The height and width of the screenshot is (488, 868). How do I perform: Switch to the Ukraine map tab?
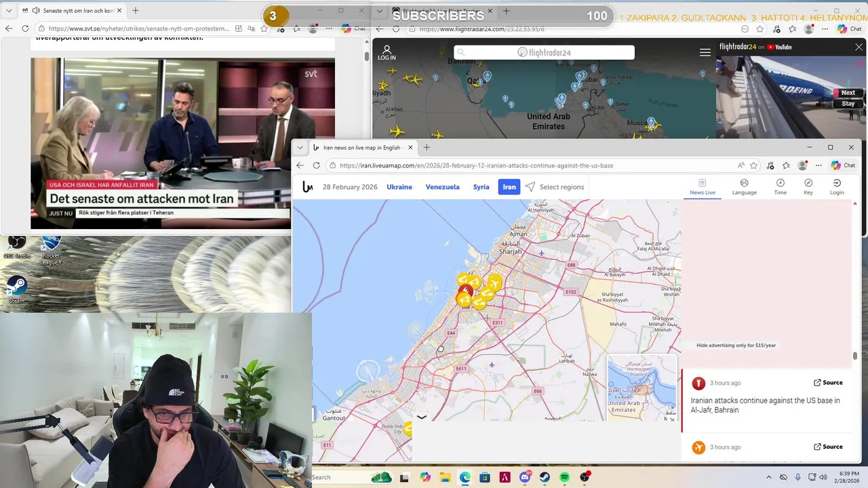pyautogui.click(x=399, y=187)
